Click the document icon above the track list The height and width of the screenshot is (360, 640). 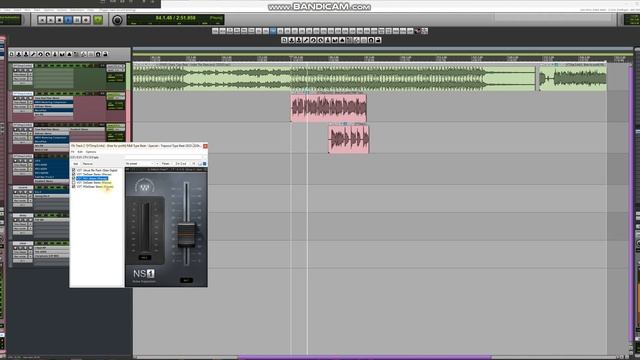pos(11,54)
